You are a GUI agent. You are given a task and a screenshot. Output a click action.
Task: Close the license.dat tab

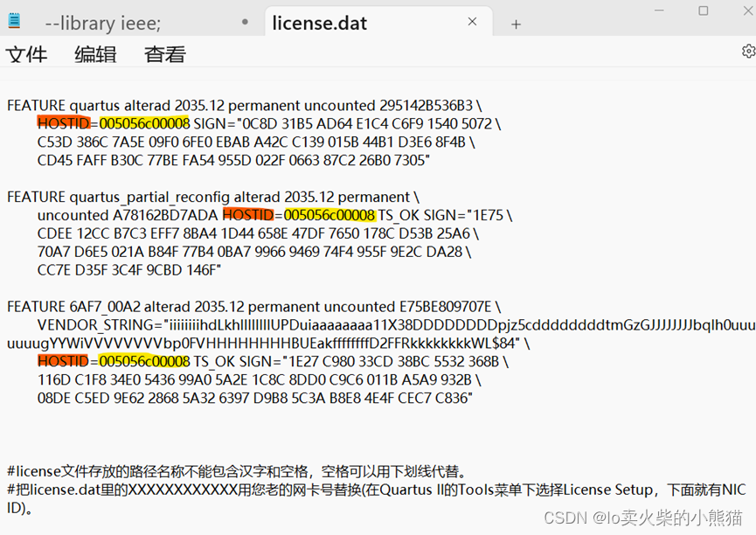(x=472, y=23)
